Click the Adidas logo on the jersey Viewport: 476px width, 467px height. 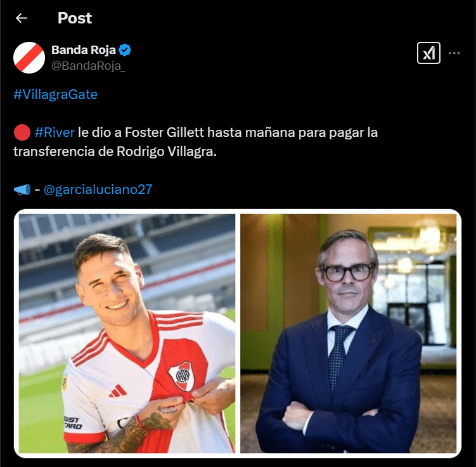[x=118, y=391]
